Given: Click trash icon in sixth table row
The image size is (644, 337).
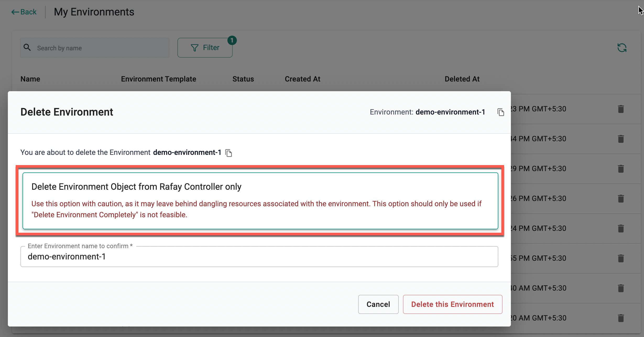Looking at the screenshot, I should tap(621, 258).
